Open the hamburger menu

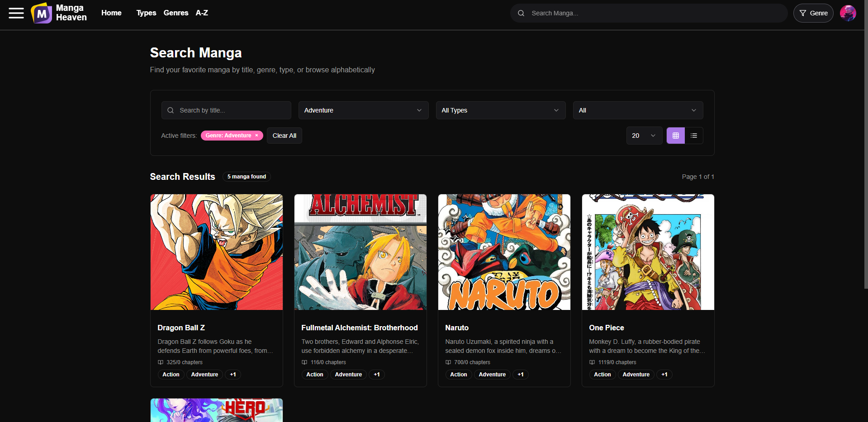pyautogui.click(x=16, y=13)
